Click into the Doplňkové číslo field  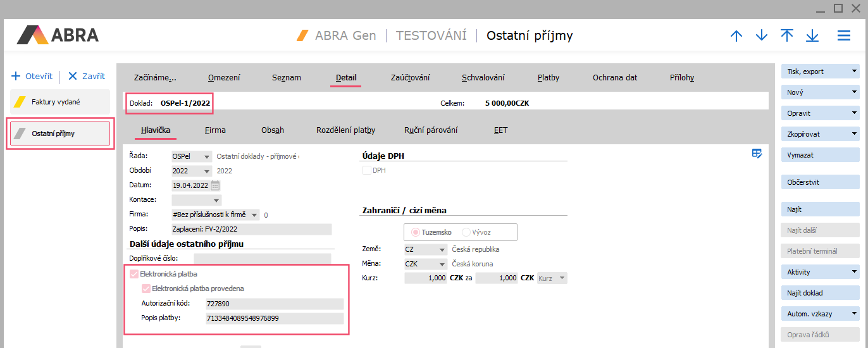(x=262, y=258)
